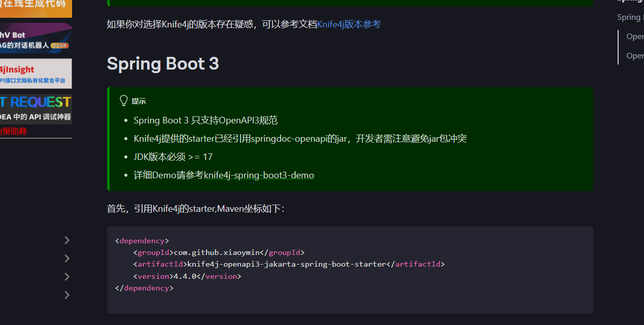Click the green tip box edge bar

tap(108, 139)
